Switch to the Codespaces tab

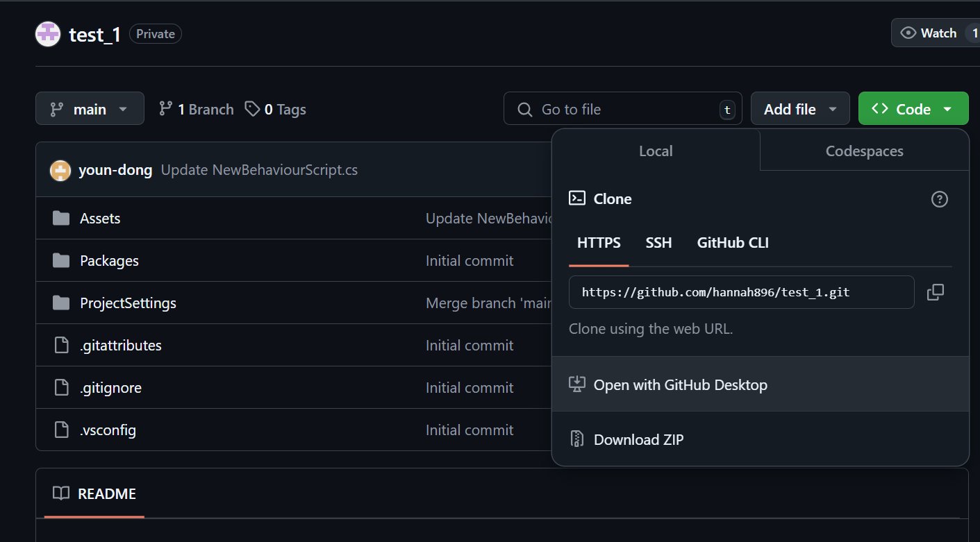click(x=864, y=151)
